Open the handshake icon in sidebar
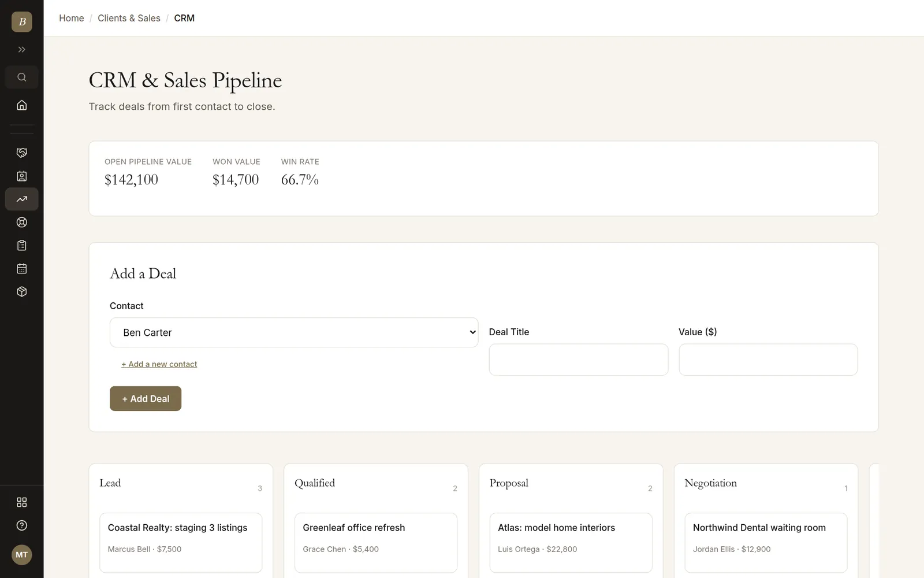This screenshot has width=924, height=578. (22, 153)
